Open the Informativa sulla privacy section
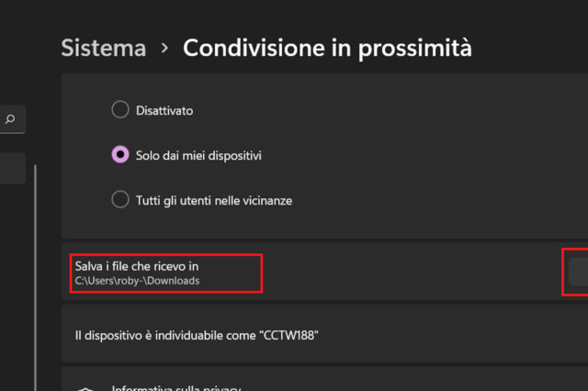Viewport: 588px width, 391px height. (176, 387)
